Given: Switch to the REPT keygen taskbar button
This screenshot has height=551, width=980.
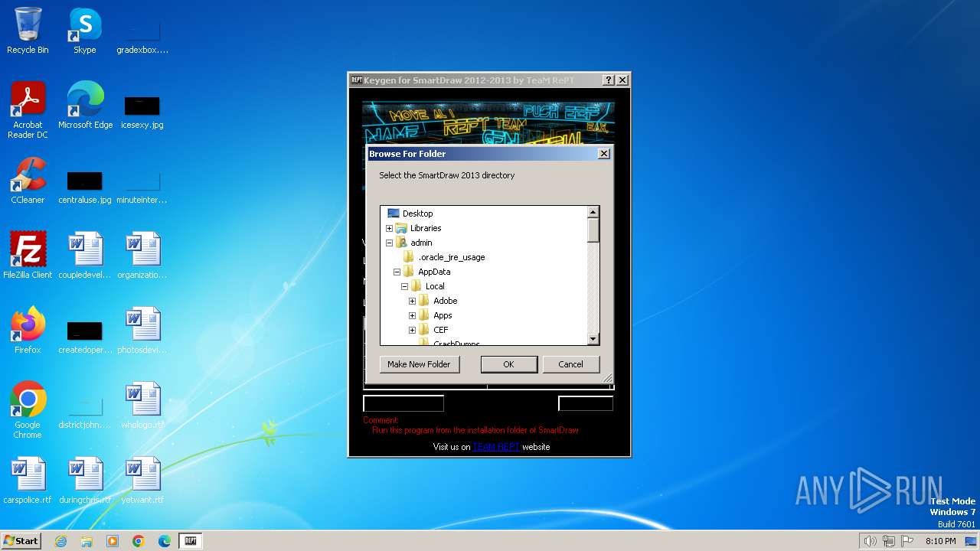Looking at the screenshot, I should click(x=191, y=541).
